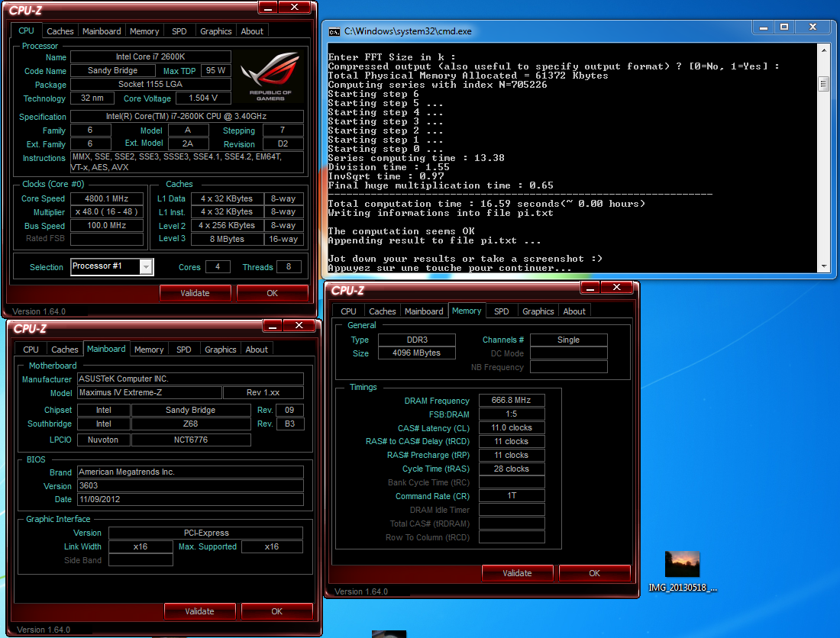This screenshot has height=638, width=840.
Task: Click motherboard model Maximus IV Extreme-Z
Action: 150,393
